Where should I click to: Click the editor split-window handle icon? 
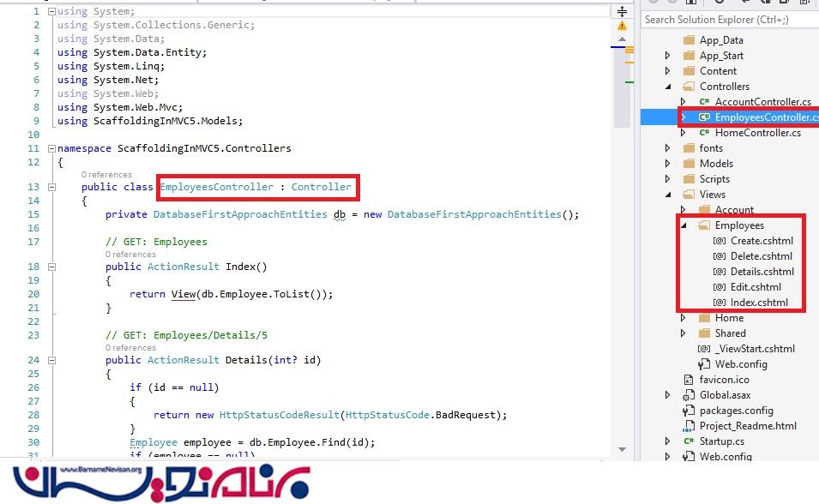click(622, 12)
